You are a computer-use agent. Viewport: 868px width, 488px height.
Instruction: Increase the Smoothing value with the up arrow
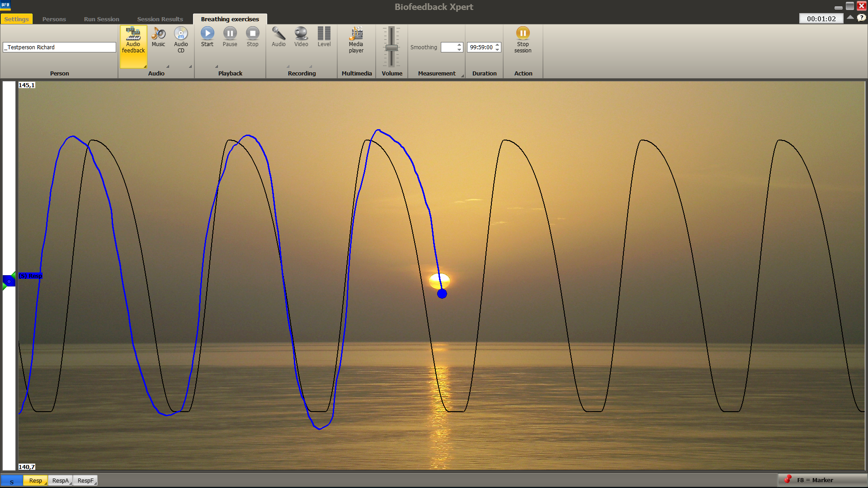click(459, 45)
